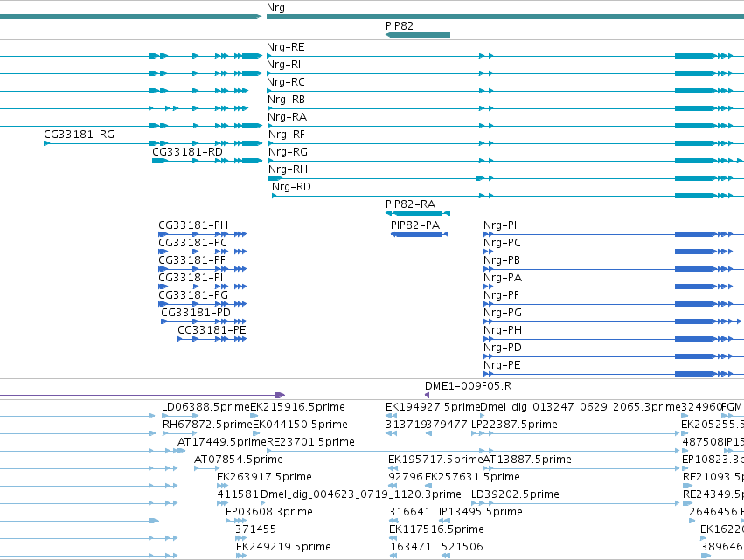This screenshot has width=744, height=560.
Task: Click the Nrg-PH protein label
Action: tap(503, 330)
